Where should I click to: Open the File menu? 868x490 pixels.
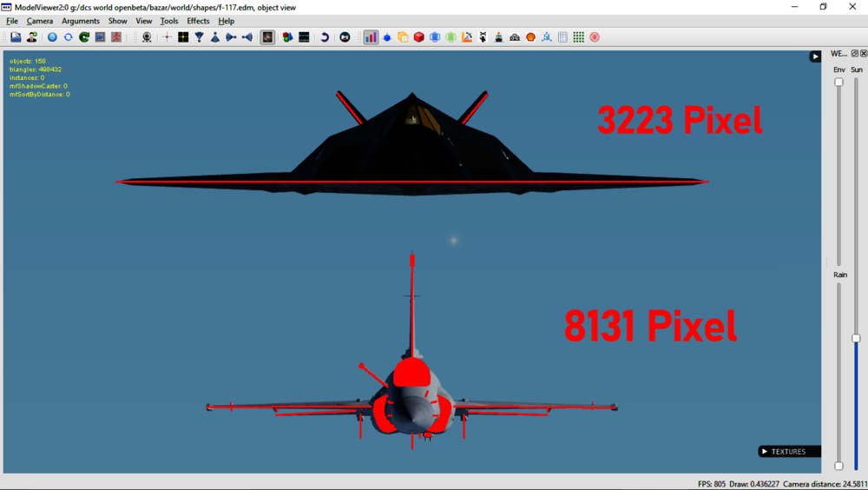(x=12, y=21)
